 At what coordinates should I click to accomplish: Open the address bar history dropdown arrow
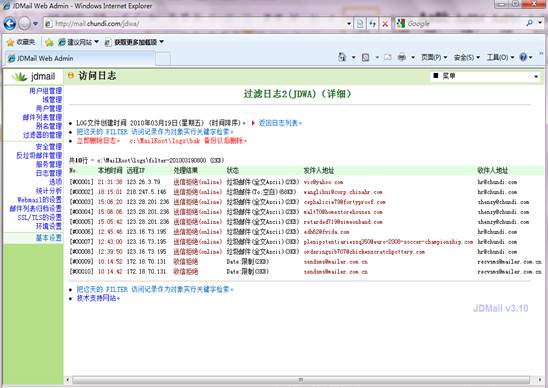pyautogui.click(x=349, y=24)
